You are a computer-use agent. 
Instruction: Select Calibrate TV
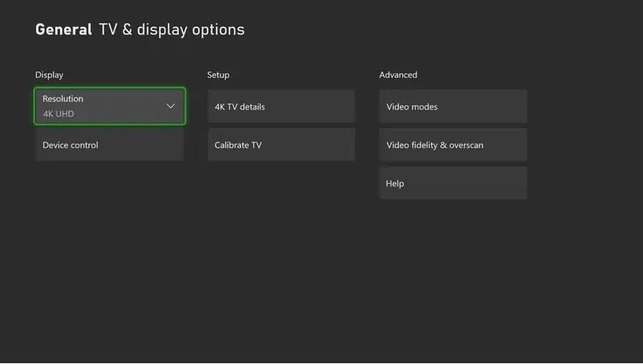point(281,145)
